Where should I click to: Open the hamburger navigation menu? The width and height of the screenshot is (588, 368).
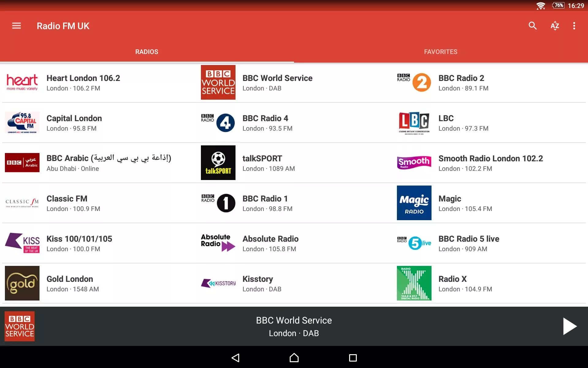click(16, 25)
